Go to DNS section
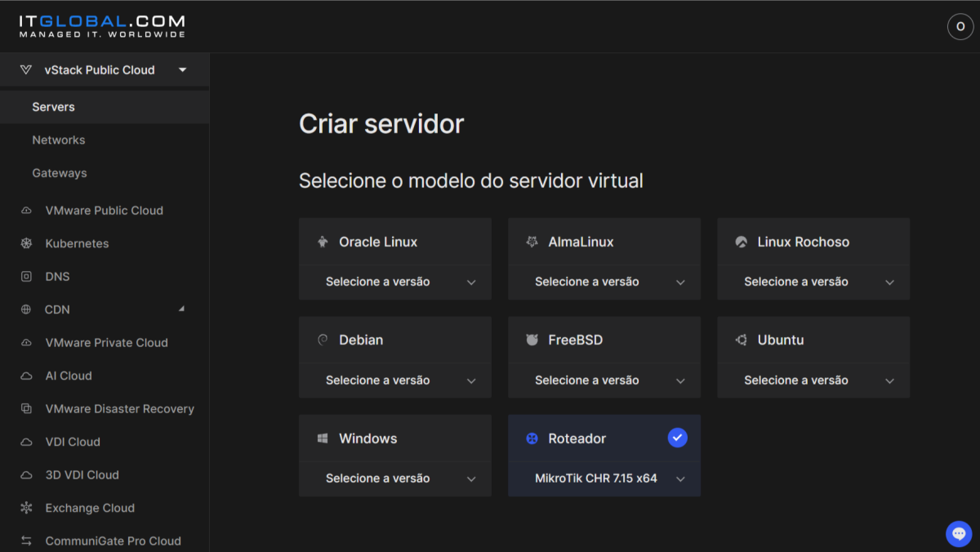The image size is (980, 552). [57, 277]
